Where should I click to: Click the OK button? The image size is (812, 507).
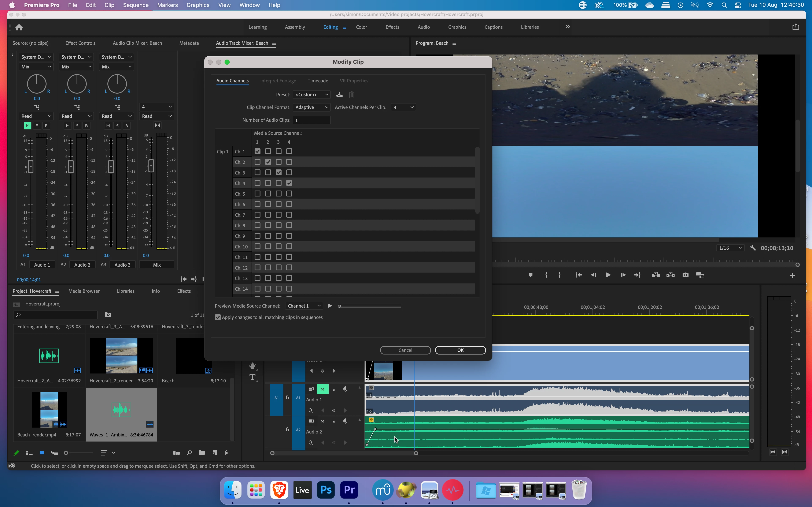click(x=460, y=350)
